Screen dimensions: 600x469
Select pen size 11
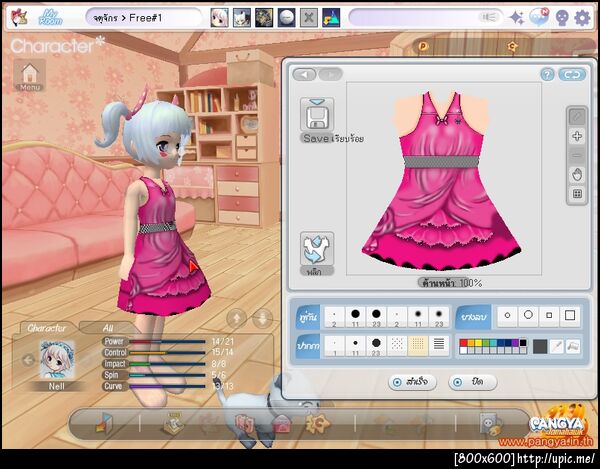355,346
